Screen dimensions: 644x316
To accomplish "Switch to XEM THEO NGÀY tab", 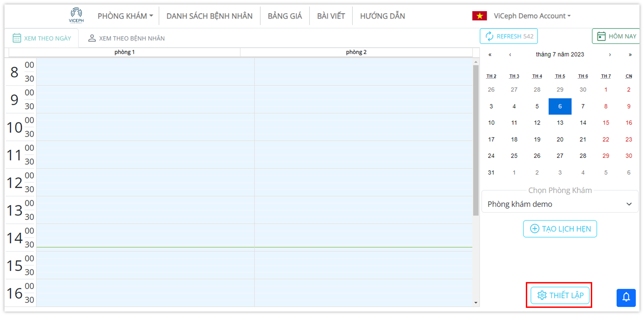I will point(42,38).
